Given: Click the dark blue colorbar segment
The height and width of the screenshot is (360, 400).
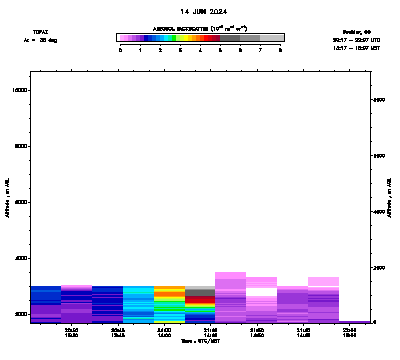Looking at the screenshot, I should pyautogui.click(x=146, y=38).
